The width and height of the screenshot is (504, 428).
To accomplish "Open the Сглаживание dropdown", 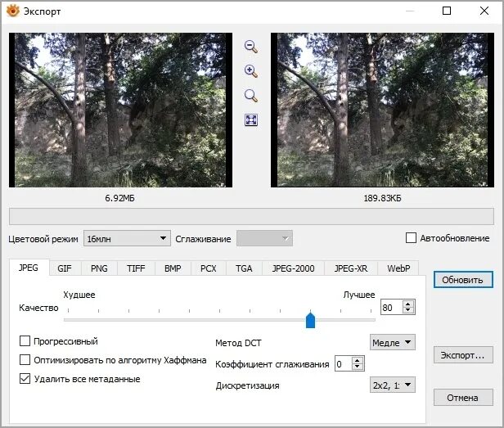I will tap(264, 238).
